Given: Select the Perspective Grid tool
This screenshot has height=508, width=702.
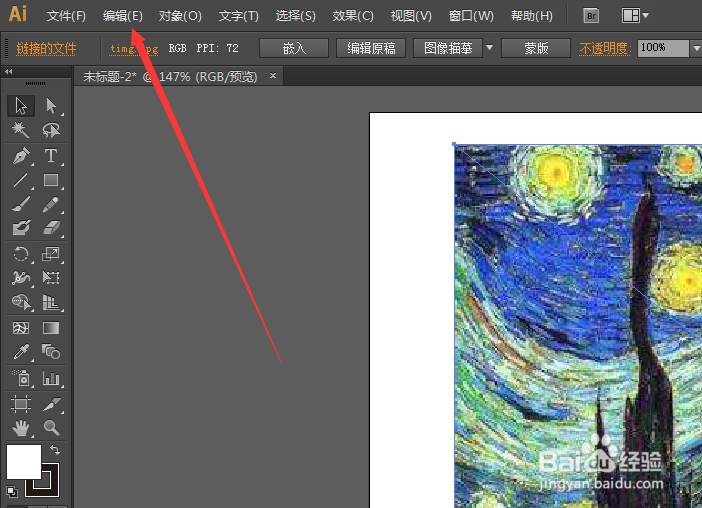Looking at the screenshot, I should tap(51, 303).
